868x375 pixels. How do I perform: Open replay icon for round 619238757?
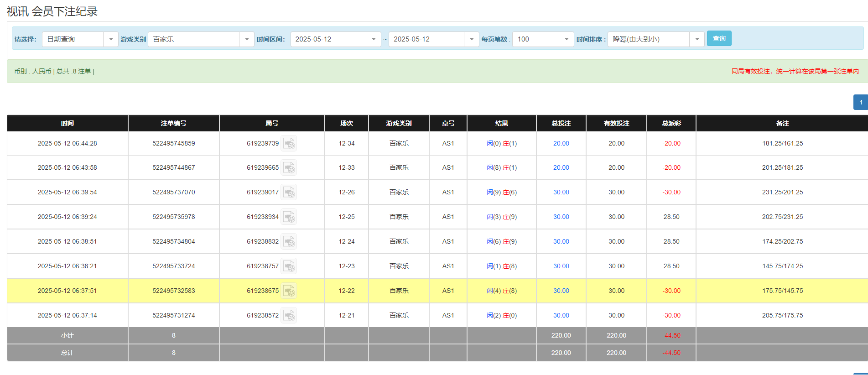(x=289, y=266)
